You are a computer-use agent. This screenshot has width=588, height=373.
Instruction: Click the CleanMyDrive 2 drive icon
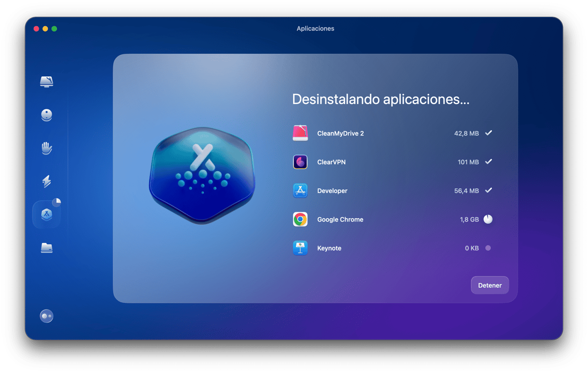point(300,133)
